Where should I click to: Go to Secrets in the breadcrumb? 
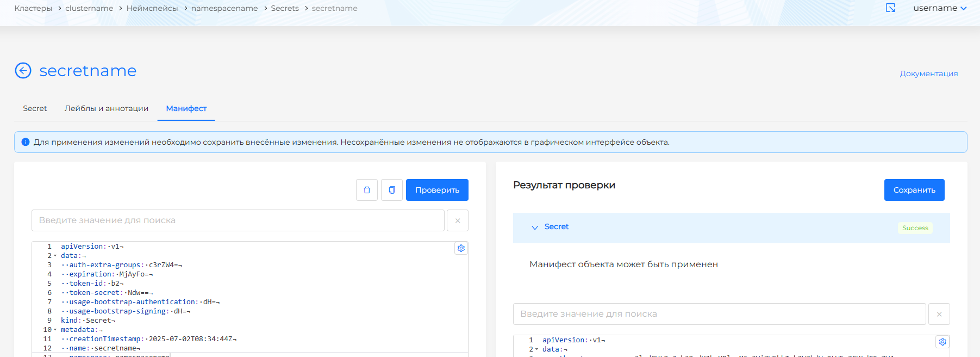click(285, 8)
